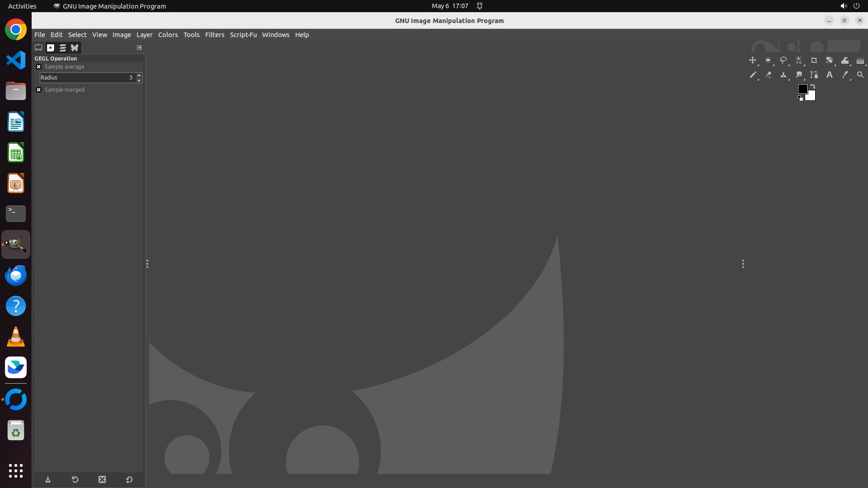Image resolution: width=868 pixels, height=488 pixels.
Task: Switch to the Brushes butterfly tab
Action: [x=75, y=47]
